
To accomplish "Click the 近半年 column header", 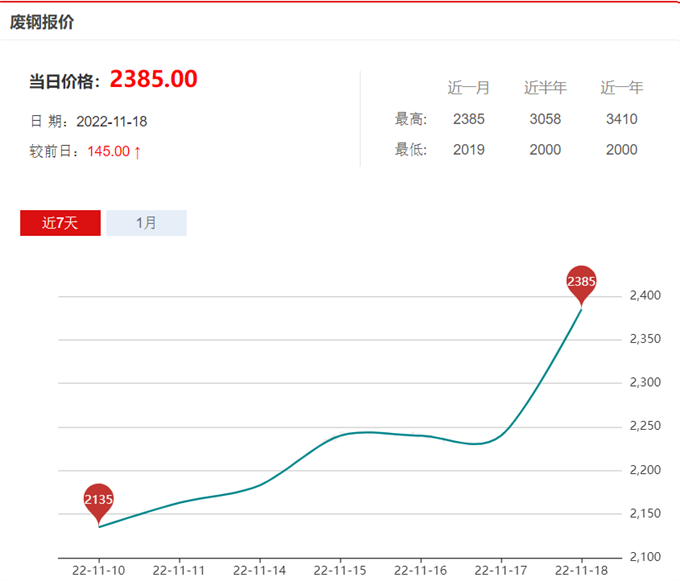I will tap(545, 88).
